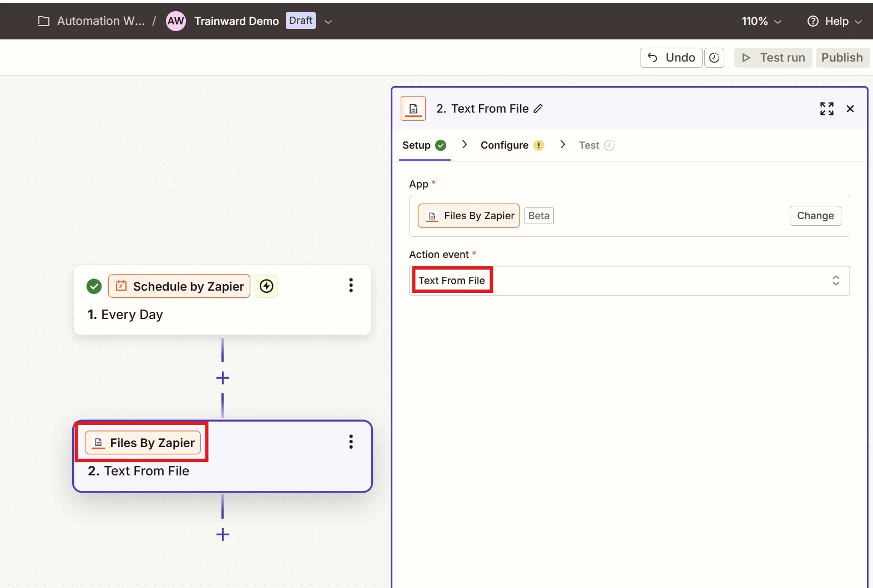Click the Configure warning indicator icon
Image resolution: width=873 pixels, height=588 pixels.
click(539, 145)
